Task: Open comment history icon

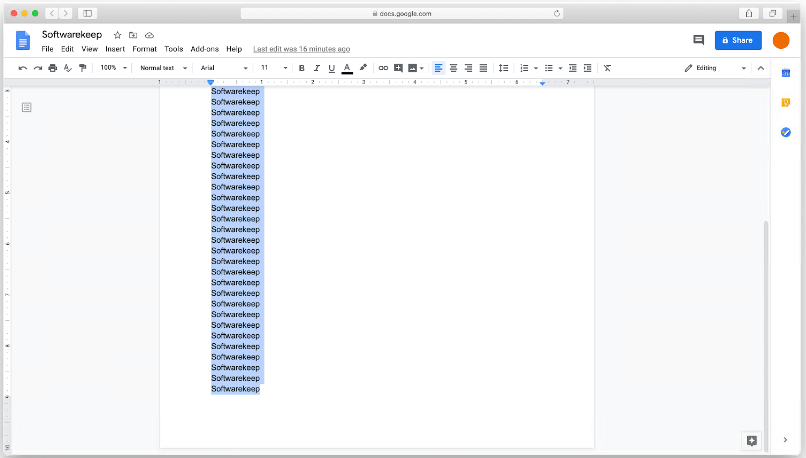Action: (698, 40)
